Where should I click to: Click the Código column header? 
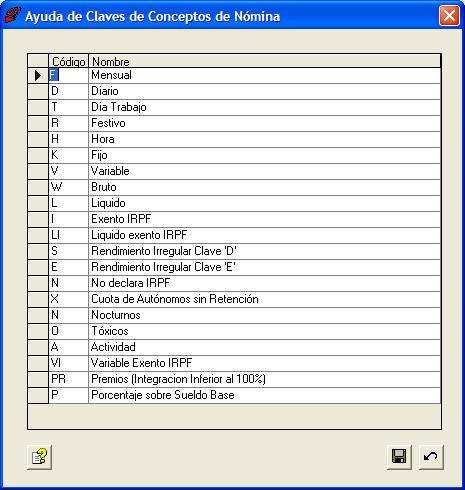pyautogui.click(x=68, y=61)
